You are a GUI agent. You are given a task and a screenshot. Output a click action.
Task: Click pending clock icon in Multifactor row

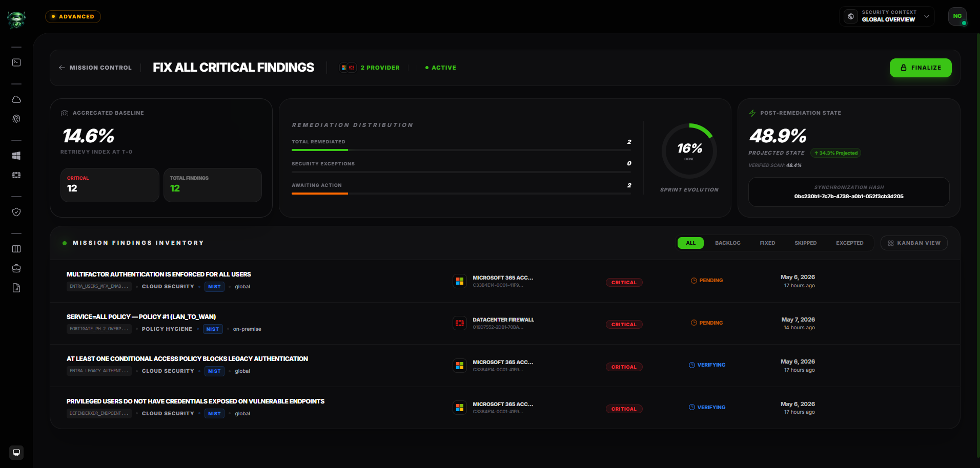[x=694, y=281]
